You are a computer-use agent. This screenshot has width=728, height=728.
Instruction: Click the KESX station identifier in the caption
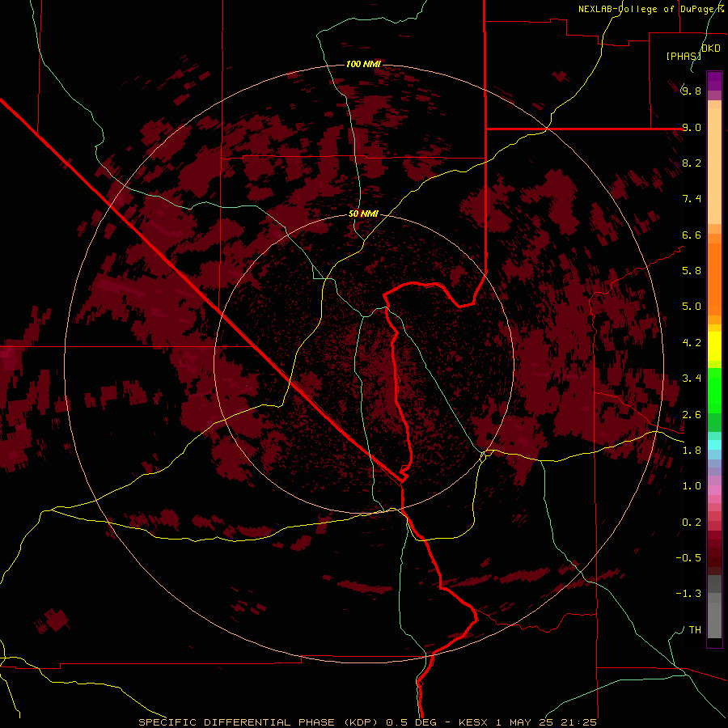473,722
